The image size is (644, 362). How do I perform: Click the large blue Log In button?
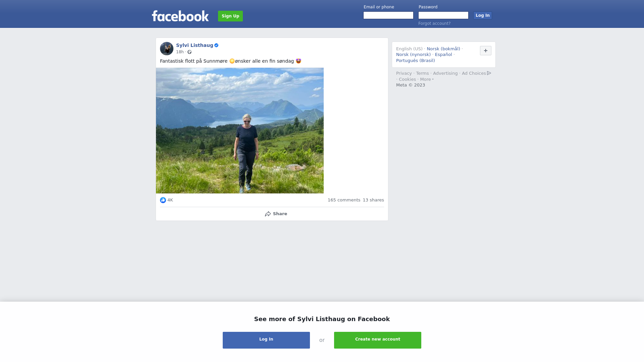[x=266, y=340]
